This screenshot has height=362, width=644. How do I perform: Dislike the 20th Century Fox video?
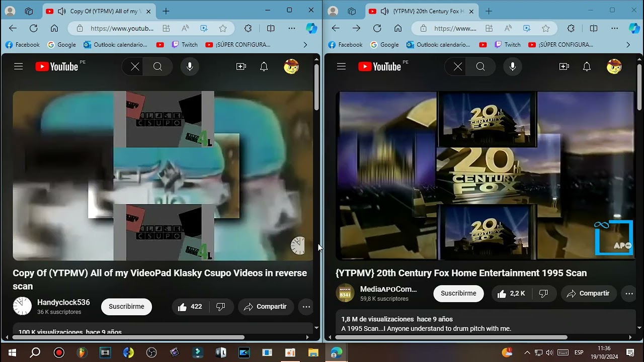[543, 294]
